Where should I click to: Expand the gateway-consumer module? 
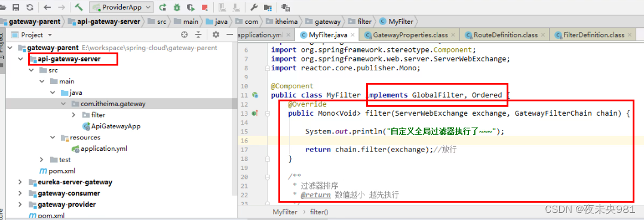click(x=20, y=193)
